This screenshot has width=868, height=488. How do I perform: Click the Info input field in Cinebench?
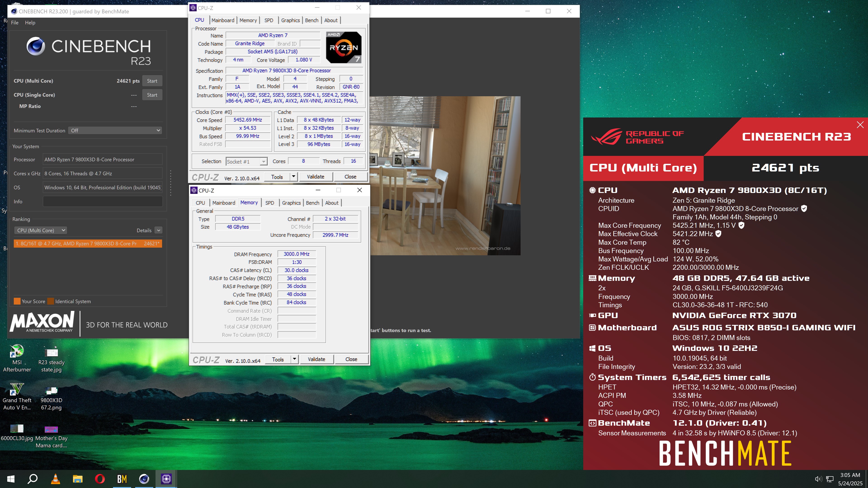point(103,201)
